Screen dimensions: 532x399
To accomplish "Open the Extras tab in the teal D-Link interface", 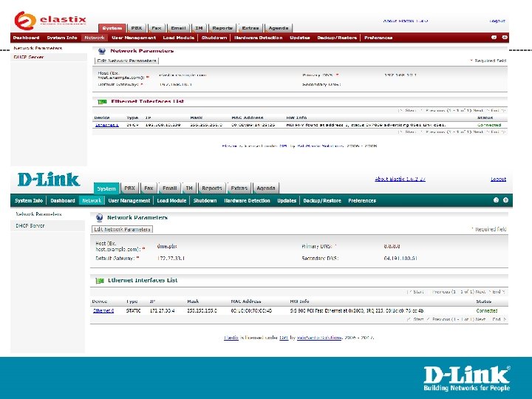I will pyautogui.click(x=239, y=188).
